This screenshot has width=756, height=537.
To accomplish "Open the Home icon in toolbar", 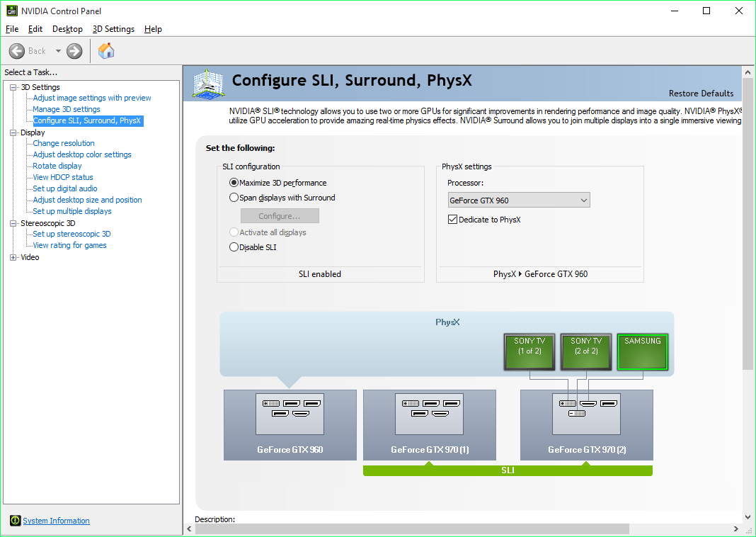I will 106,51.
